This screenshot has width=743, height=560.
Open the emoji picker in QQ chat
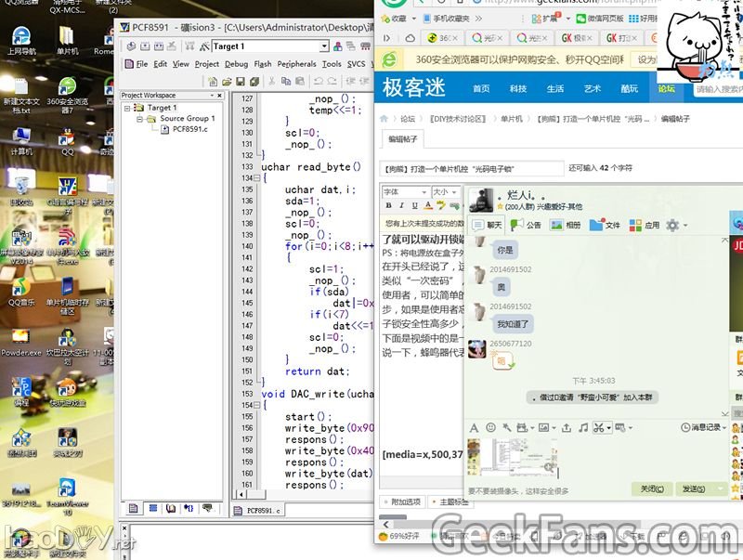[491, 427]
